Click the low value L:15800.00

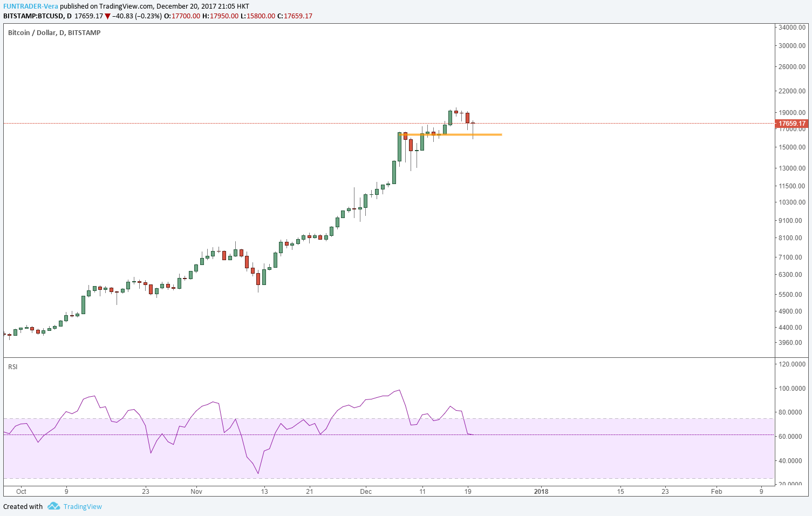[258, 16]
